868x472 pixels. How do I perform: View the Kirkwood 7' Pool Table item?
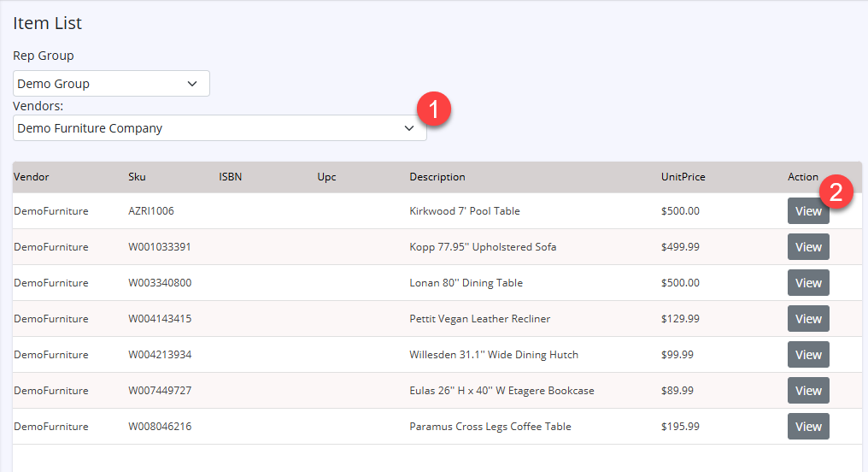(806, 212)
